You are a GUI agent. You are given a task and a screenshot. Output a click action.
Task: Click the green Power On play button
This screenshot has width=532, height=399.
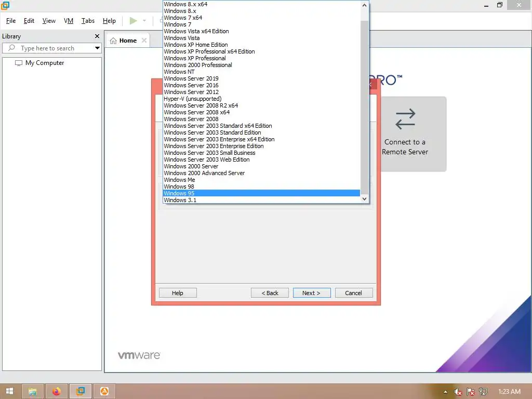click(x=134, y=21)
